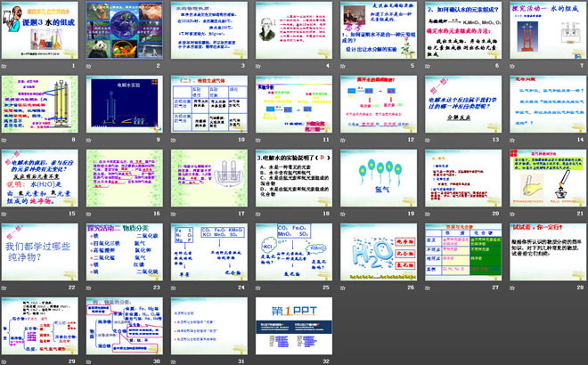Select slide 17 with the apparatus sketch
The height and width of the screenshot is (365, 588).
coord(209,178)
